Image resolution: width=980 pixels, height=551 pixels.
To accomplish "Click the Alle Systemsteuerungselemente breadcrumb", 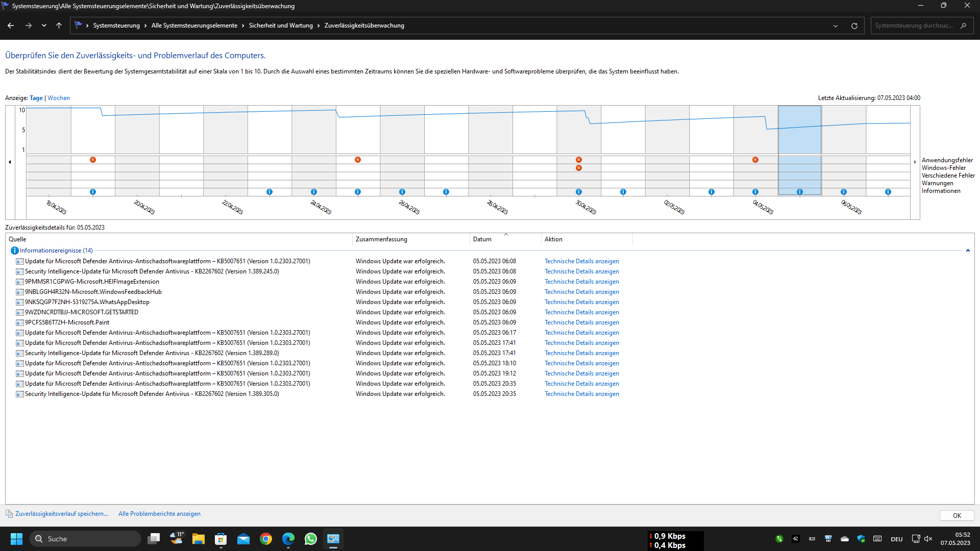I will point(194,26).
